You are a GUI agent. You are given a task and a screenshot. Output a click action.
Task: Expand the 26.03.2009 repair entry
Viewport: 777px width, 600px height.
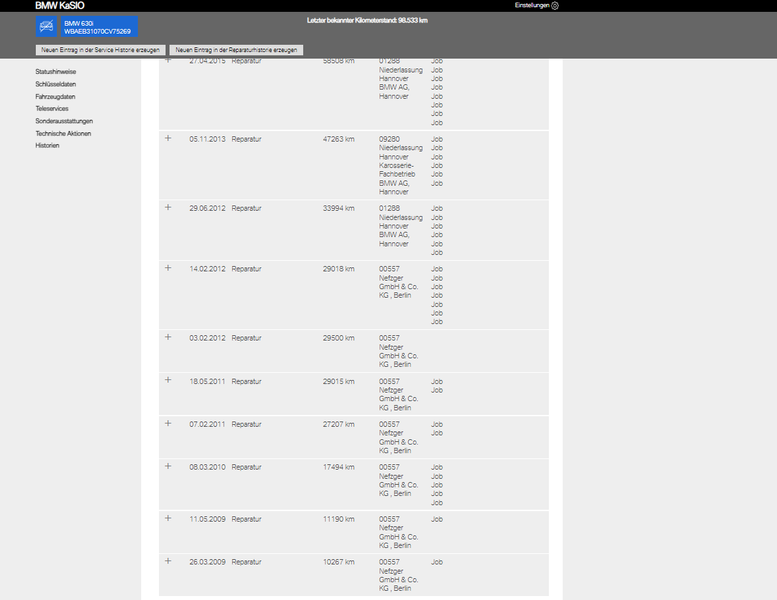(x=168, y=561)
